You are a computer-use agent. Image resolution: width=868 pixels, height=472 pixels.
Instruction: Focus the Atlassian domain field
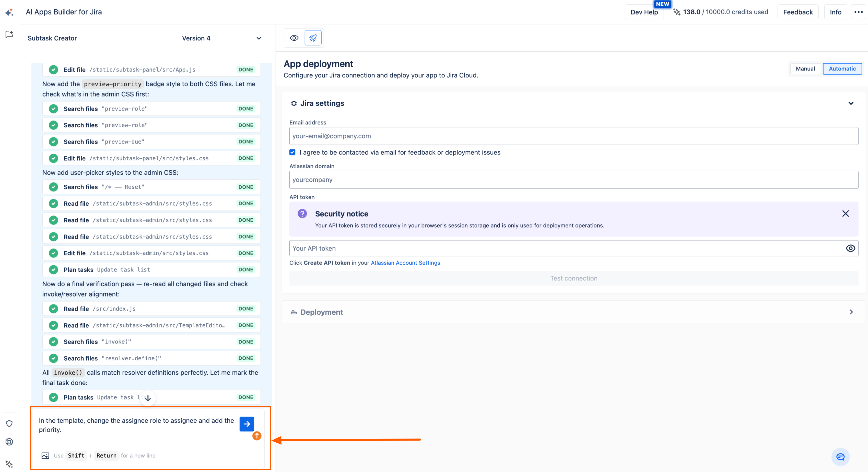point(573,180)
